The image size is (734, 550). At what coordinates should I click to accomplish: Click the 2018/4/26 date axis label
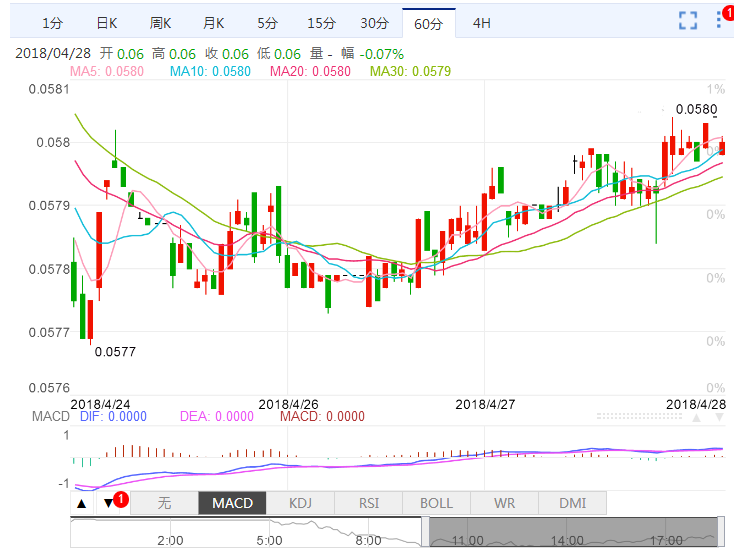tap(288, 404)
